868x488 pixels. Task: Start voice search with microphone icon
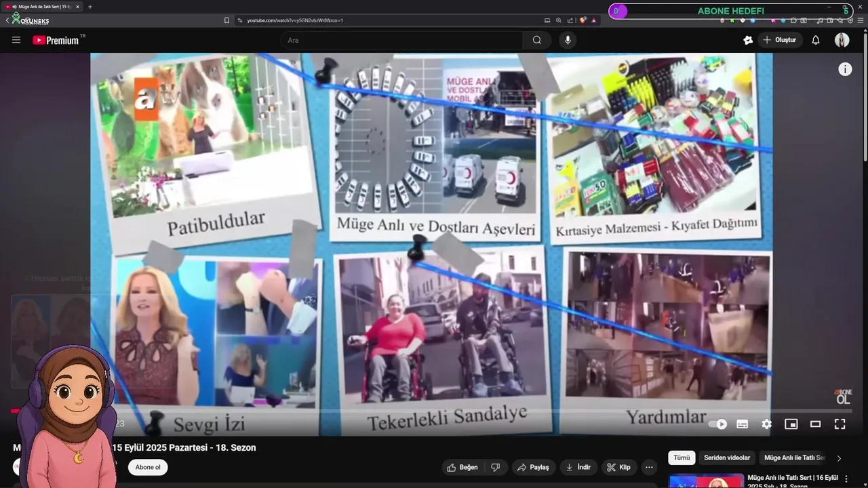click(568, 40)
